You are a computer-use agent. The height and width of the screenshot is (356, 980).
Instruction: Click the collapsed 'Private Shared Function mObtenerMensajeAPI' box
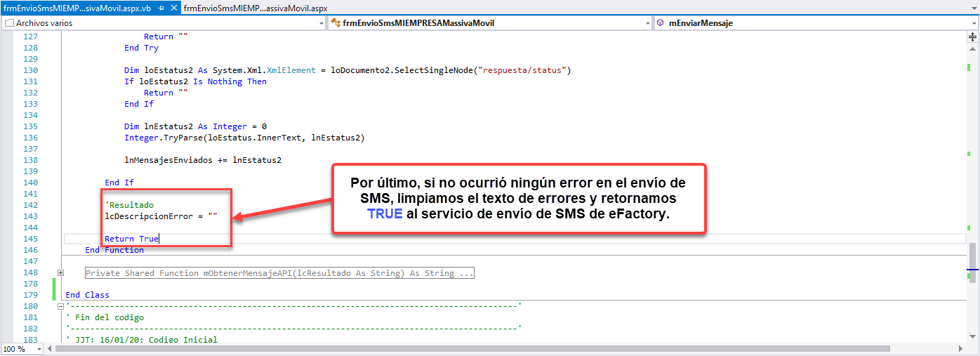point(280,272)
